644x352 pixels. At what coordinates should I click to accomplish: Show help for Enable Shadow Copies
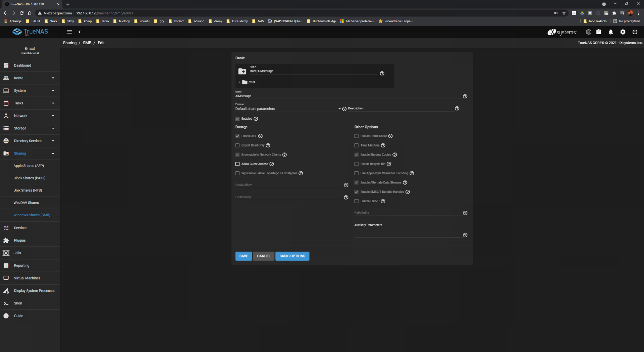click(395, 155)
